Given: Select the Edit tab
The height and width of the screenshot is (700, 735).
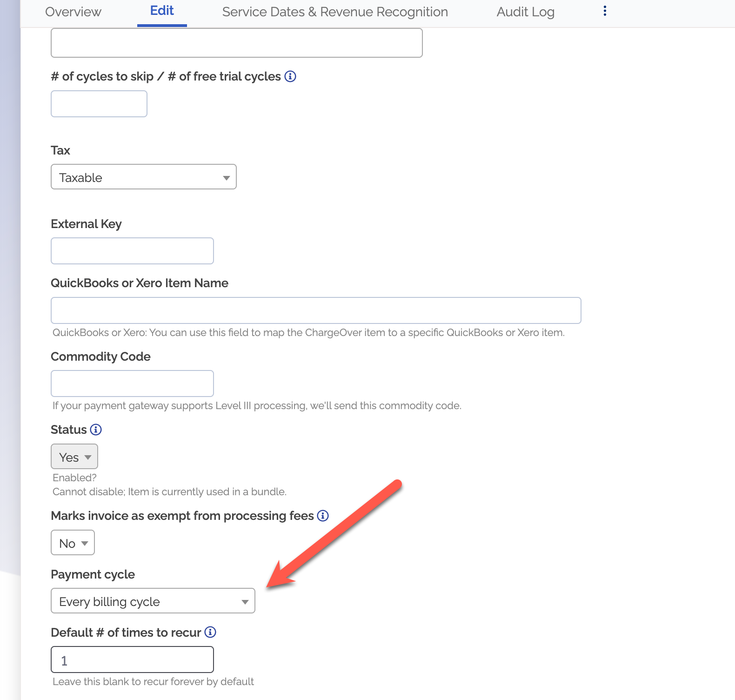Looking at the screenshot, I should point(162,11).
